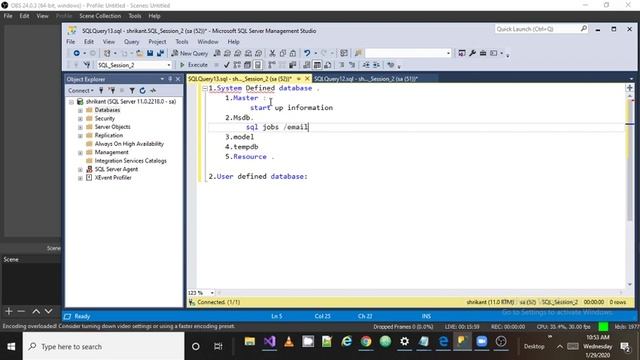Click the Decrease Indent icon

click(x=366, y=65)
